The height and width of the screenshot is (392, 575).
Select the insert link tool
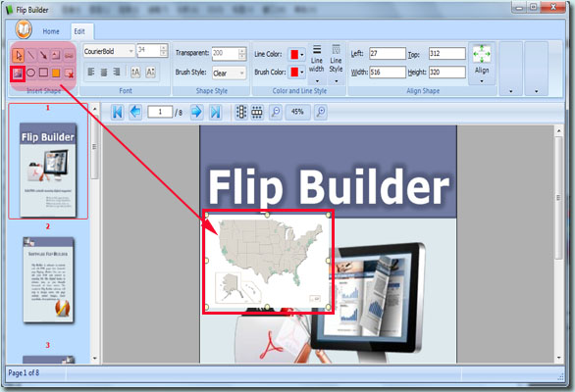(x=69, y=55)
